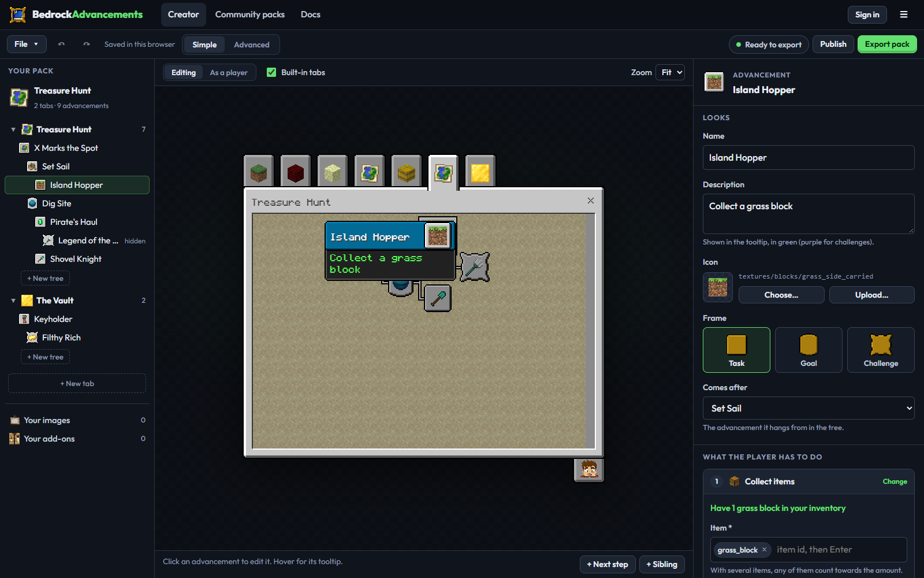Open the Creator tab
This screenshot has height=578, width=924.
coord(183,14)
